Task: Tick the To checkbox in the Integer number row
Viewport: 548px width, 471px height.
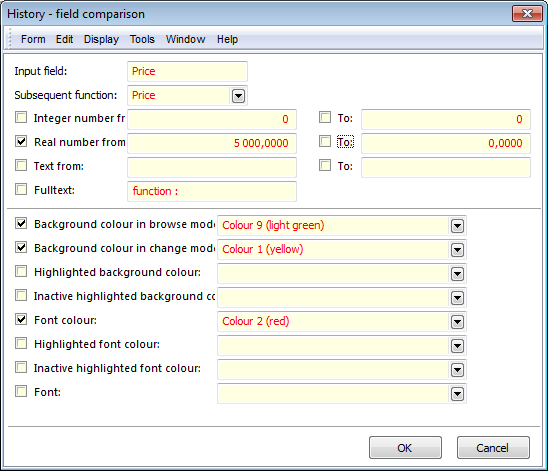Action: tap(325, 117)
